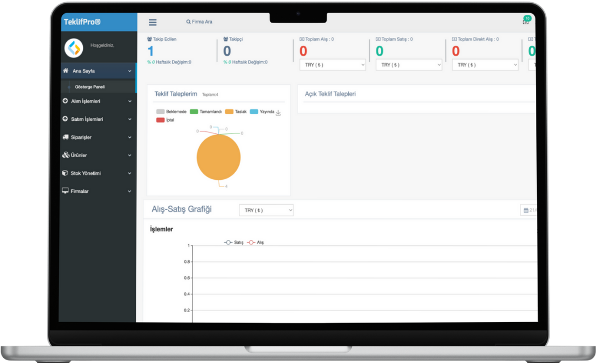
Task: Click the orange Taslak pie slice
Action: (x=219, y=157)
